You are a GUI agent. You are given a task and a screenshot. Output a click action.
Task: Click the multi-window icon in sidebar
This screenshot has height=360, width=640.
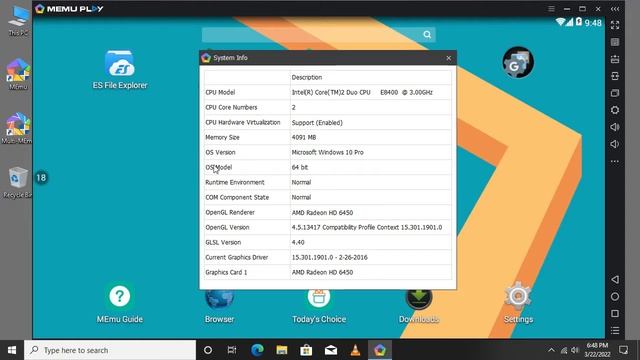tap(615, 93)
